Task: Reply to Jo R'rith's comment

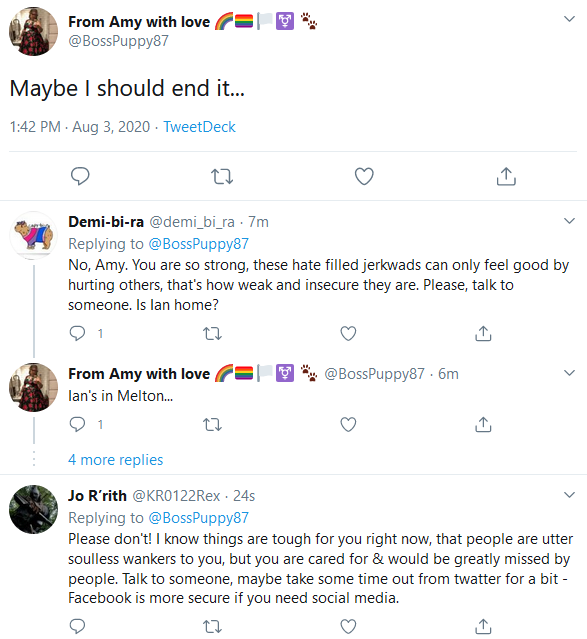Action: click(x=77, y=626)
